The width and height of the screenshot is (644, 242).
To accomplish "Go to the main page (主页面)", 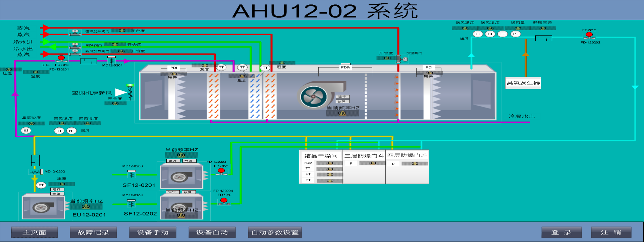I will point(34,232).
